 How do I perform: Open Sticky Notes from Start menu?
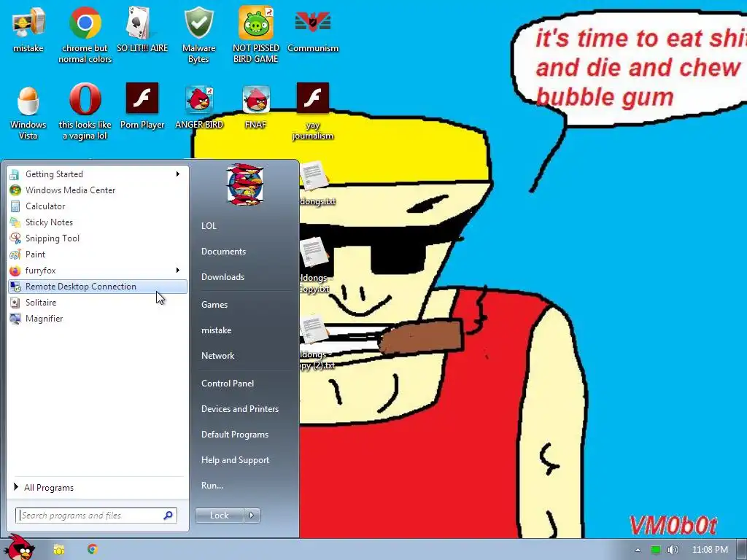tap(98, 222)
